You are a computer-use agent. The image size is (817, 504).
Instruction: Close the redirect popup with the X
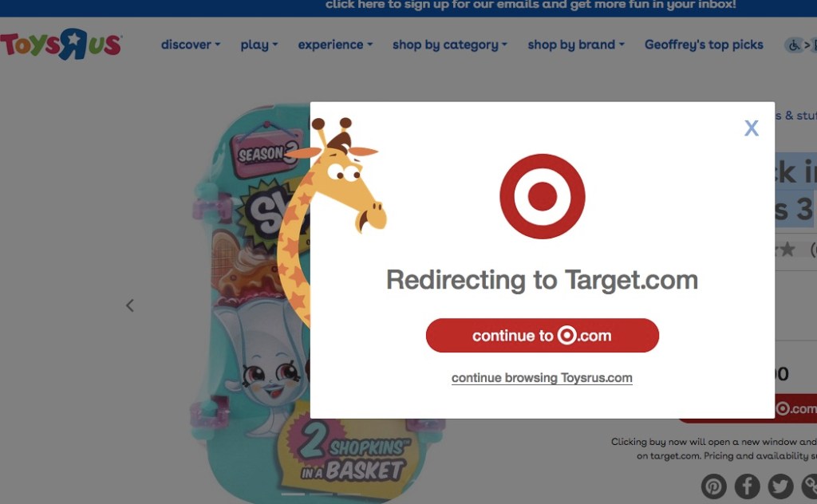click(x=751, y=128)
